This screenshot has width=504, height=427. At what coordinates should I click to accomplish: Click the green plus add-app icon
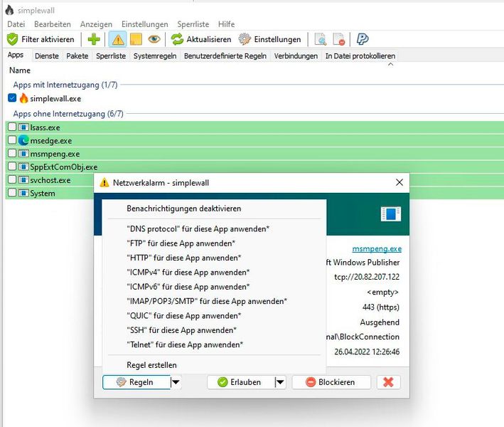(x=94, y=39)
